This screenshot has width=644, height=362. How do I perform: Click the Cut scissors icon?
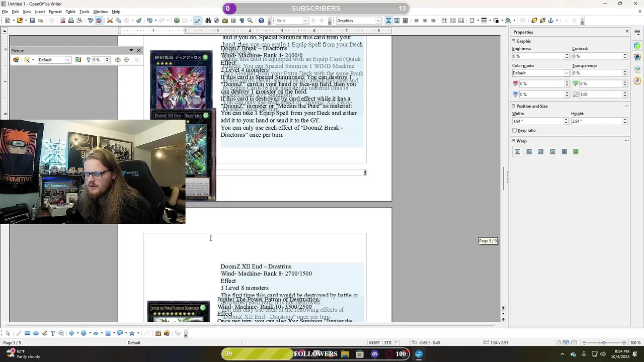tap(110, 21)
